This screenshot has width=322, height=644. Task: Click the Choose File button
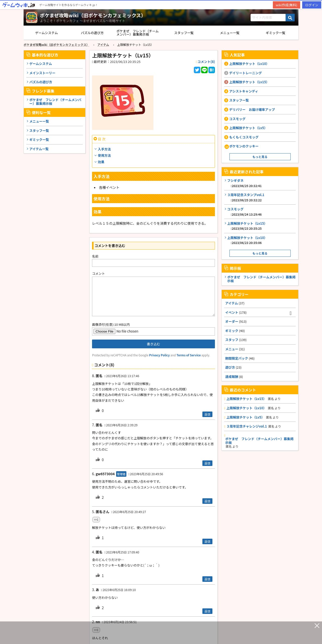[104, 331]
